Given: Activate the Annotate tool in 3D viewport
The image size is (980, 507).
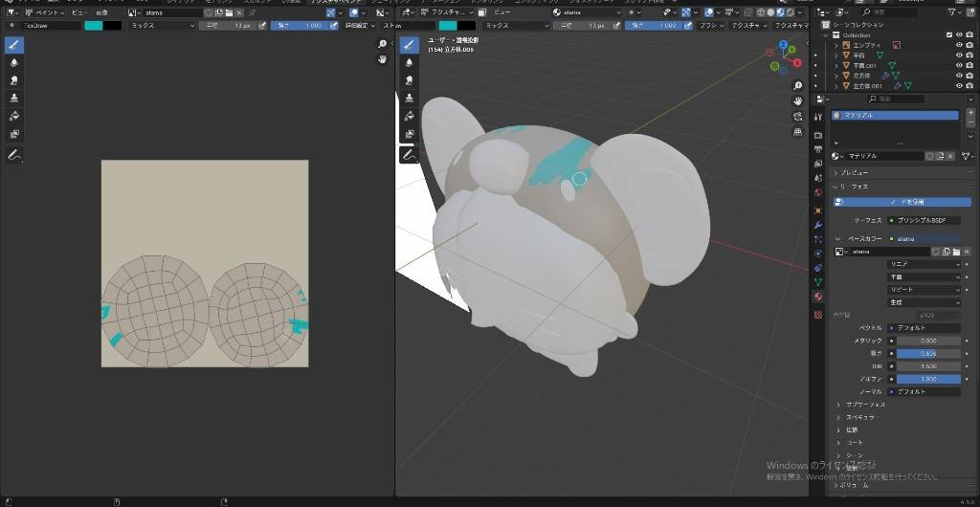Looking at the screenshot, I should (x=409, y=154).
